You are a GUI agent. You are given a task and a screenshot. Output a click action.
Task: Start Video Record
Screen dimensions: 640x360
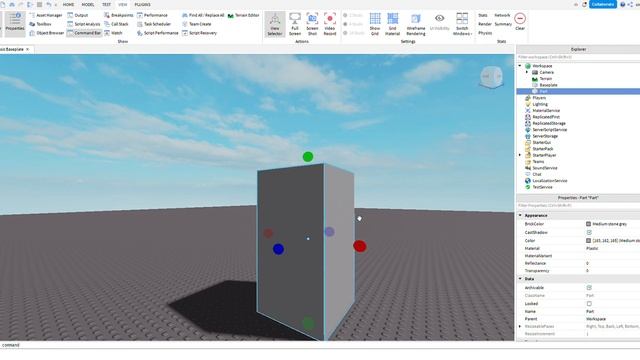click(330, 24)
